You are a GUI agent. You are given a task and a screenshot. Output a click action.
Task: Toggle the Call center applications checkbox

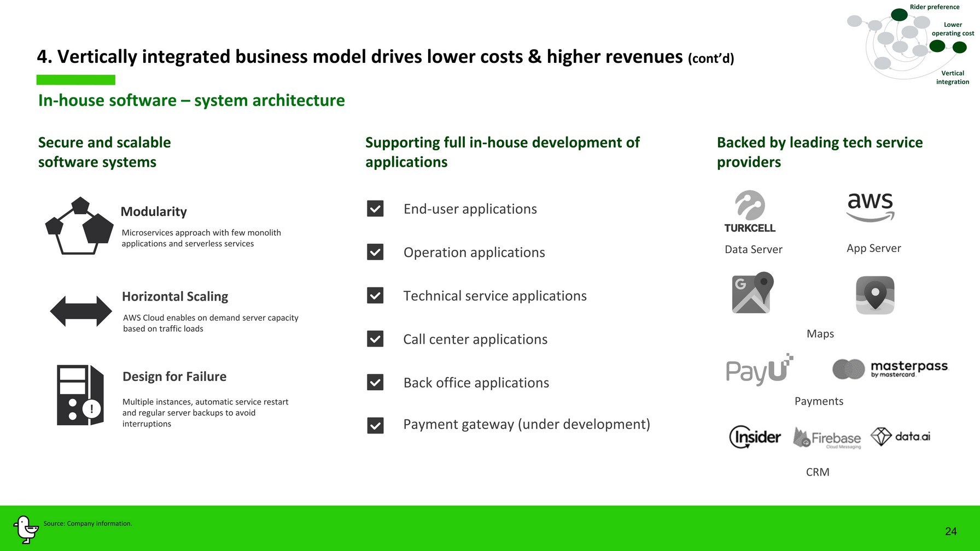point(375,339)
